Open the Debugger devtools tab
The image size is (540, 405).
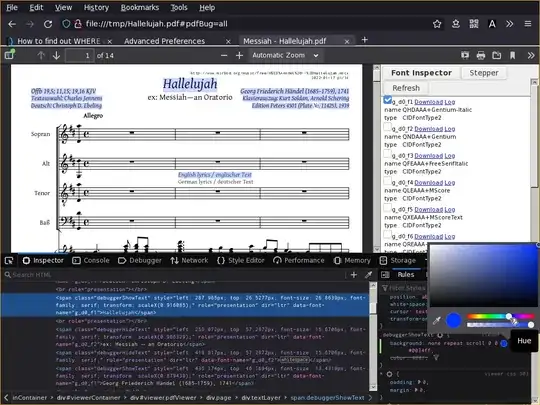tap(139, 261)
